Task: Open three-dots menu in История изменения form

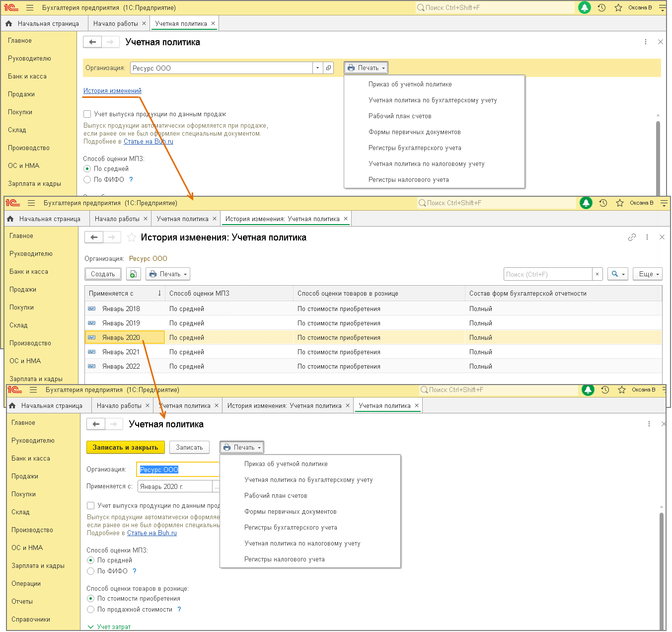Action: [x=647, y=237]
